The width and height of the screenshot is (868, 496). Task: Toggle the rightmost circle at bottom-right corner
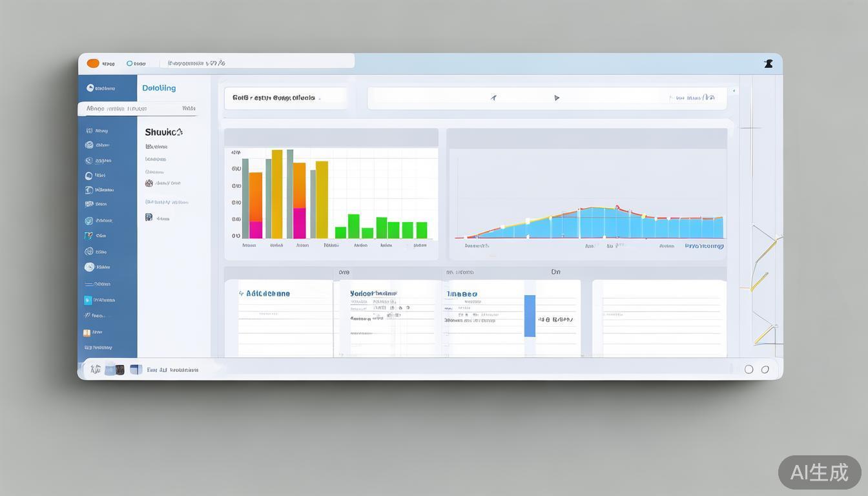[x=765, y=369]
